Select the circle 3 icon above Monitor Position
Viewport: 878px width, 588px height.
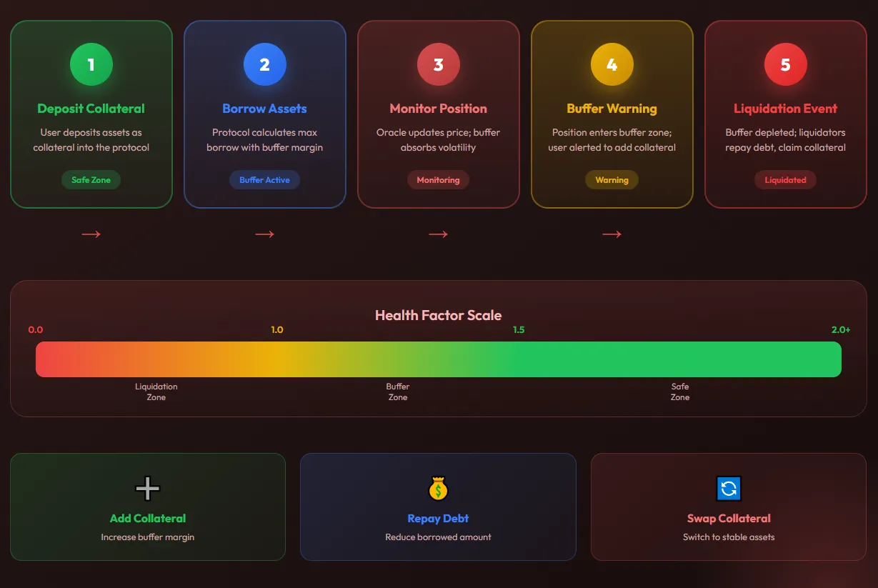[438, 64]
